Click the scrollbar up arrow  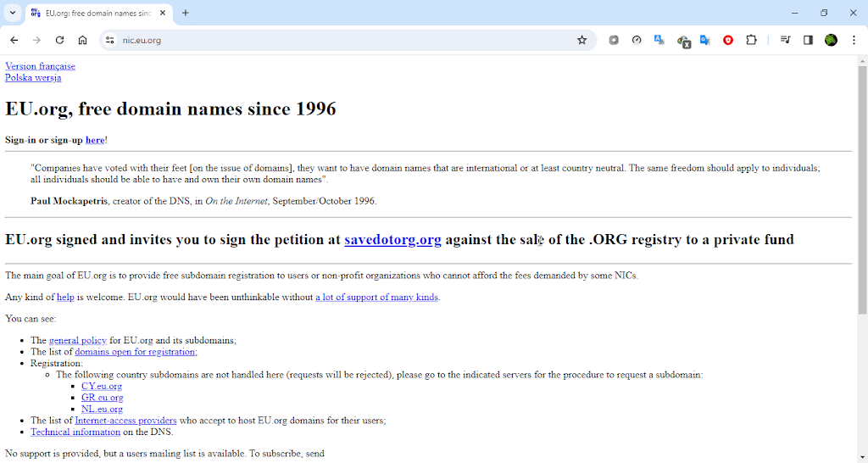(x=862, y=60)
